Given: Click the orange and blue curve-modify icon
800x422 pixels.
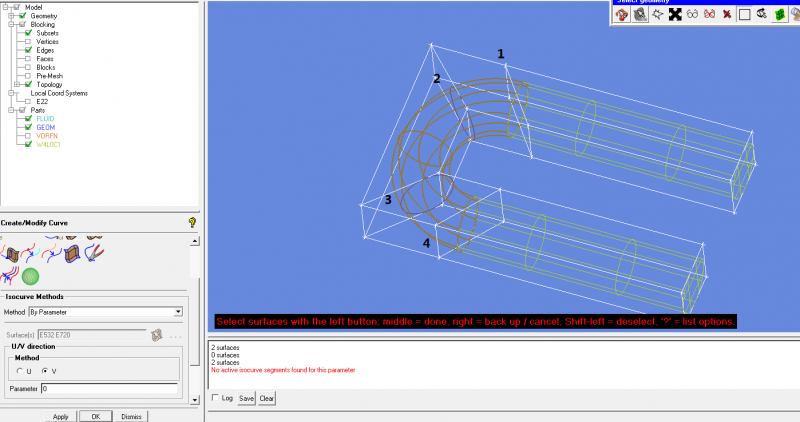Looking at the screenshot, I should tap(52, 253).
